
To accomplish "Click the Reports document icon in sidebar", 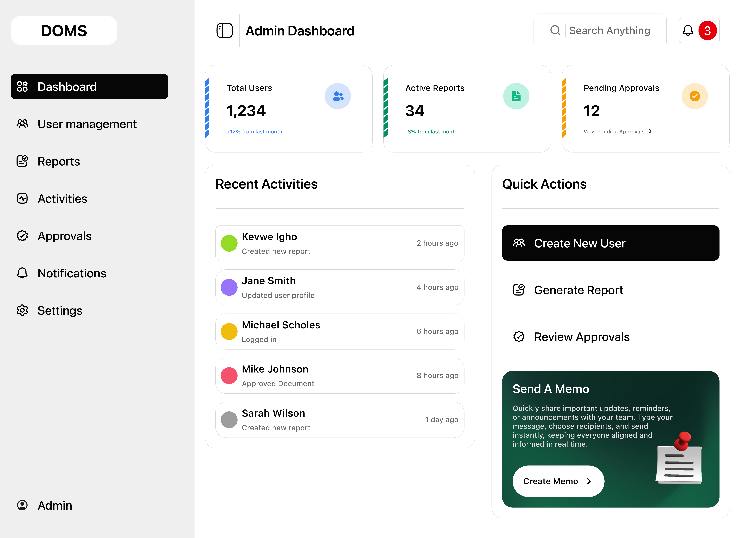I will point(22,161).
